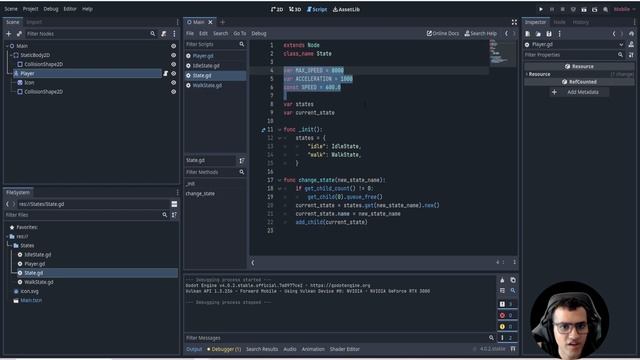Open the Editor menu
Image resolution: width=640 pixels, height=360 pixels.
[x=70, y=9]
